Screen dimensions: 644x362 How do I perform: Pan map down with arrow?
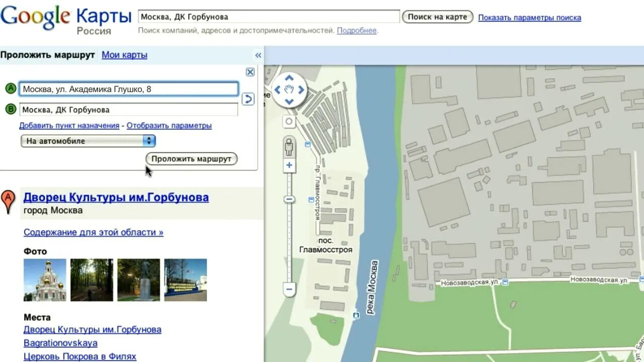click(x=289, y=102)
